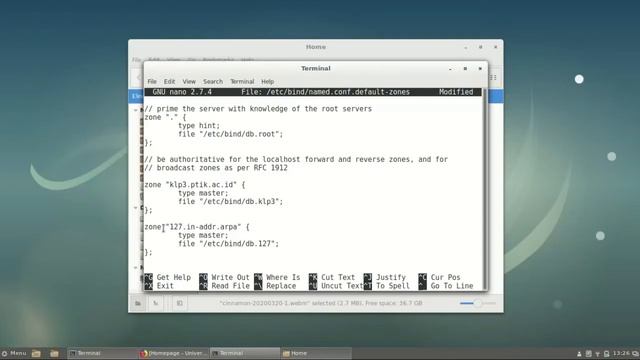The width and height of the screenshot is (640, 360).
Task: Click the file "/etc/bind/db.klp3" line
Action: click(x=230, y=202)
